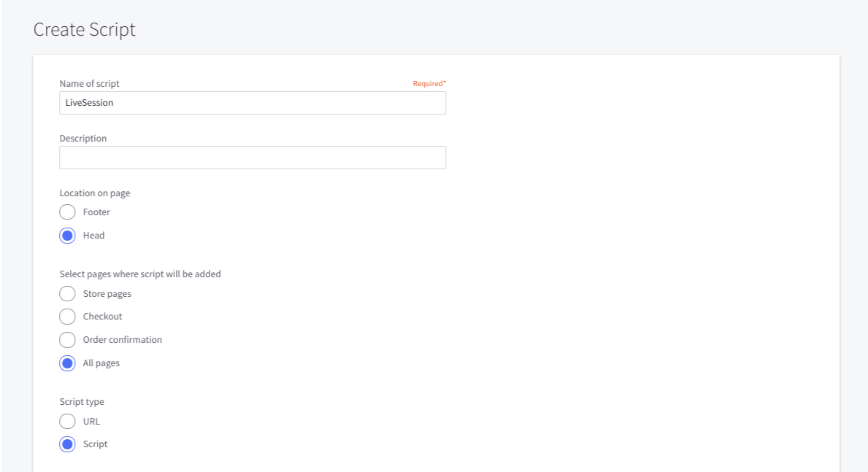Click the Create Script page title
Viewport: 868px width, 472px height.
pyautogui.click(x=83, y=30)
